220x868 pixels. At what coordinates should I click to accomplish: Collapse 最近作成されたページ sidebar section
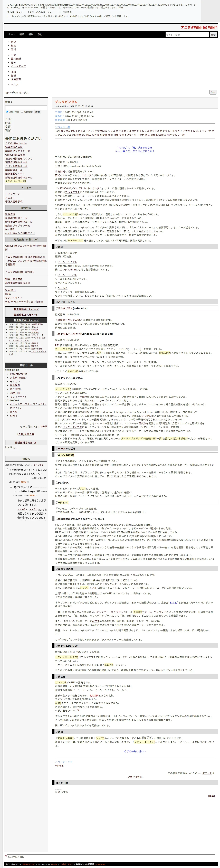(x=26, y=320)
